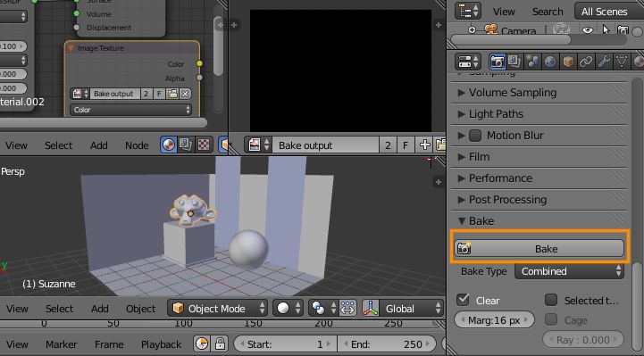The width and height of the screenshot is (644, 356).
Task: Expand Light Paths panel
Action: [x=539, y=114]
